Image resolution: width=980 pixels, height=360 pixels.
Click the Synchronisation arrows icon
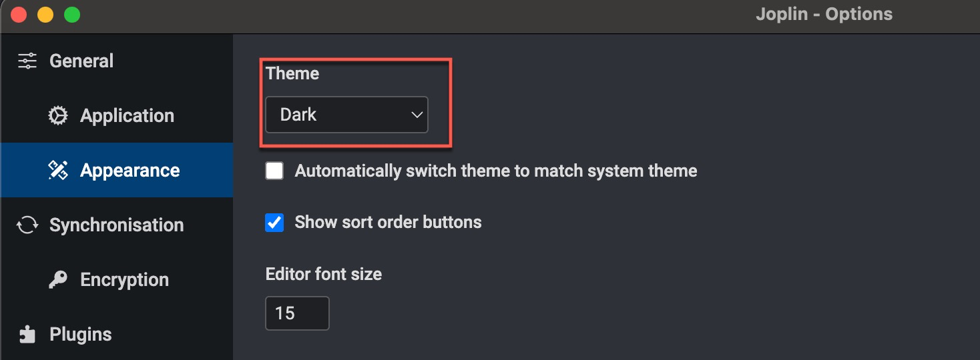click(x=27, y=225)
